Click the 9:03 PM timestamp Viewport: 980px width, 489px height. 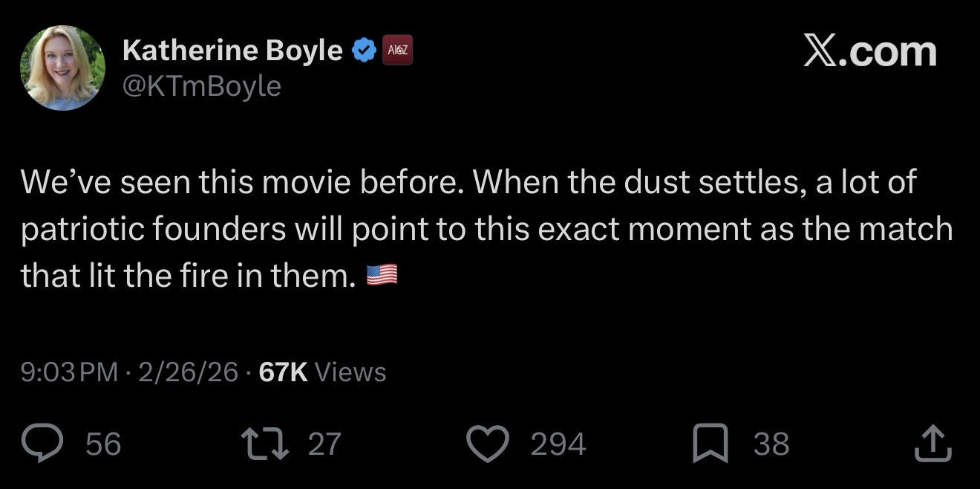(x=70, y=372)
